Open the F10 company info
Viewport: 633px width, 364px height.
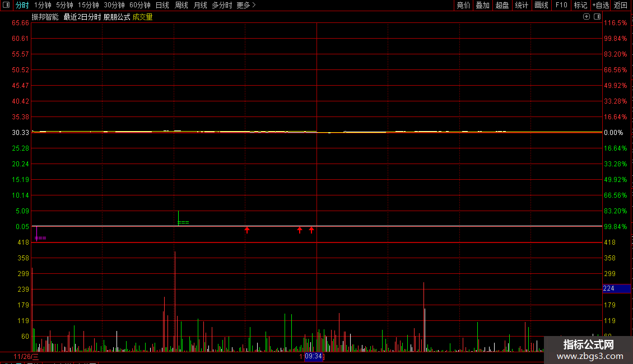[x=561, y=5]
